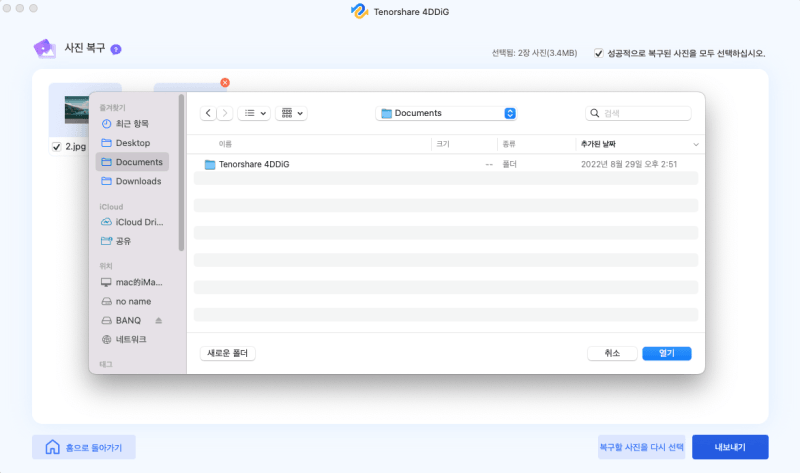This screenshot has width=800, height=473.
Task: Remove the second photo with red X
Action: click(x=225, y=83)
